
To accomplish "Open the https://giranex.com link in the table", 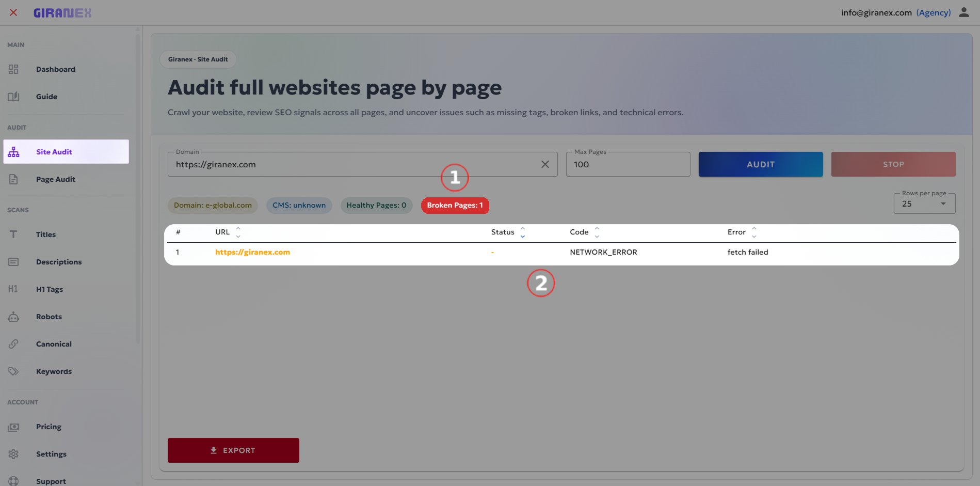I will (253, 252).
